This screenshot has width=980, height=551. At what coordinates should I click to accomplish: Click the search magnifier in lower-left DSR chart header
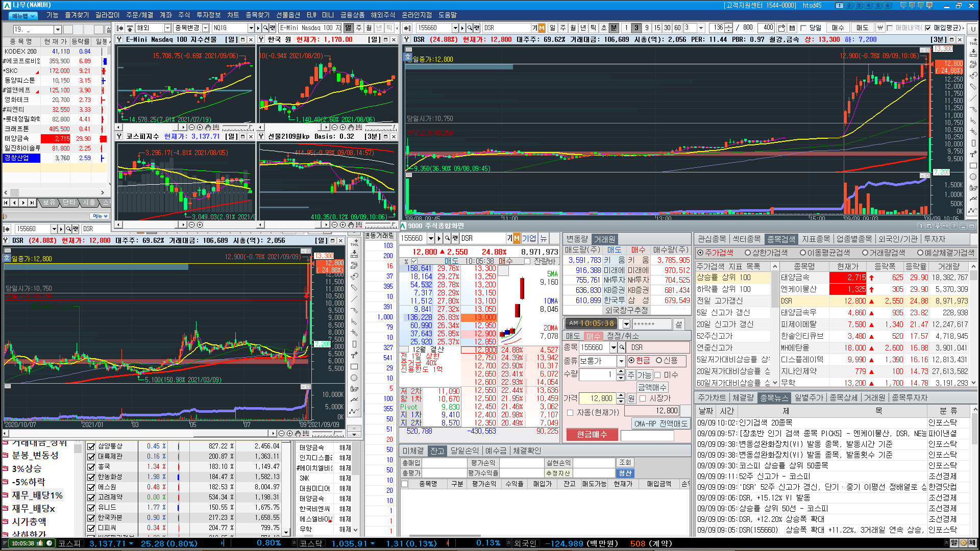(x=68, y=229)
